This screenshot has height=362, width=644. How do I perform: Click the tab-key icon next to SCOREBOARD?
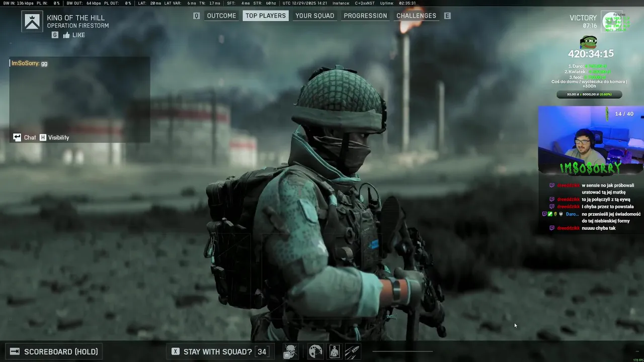15,351
